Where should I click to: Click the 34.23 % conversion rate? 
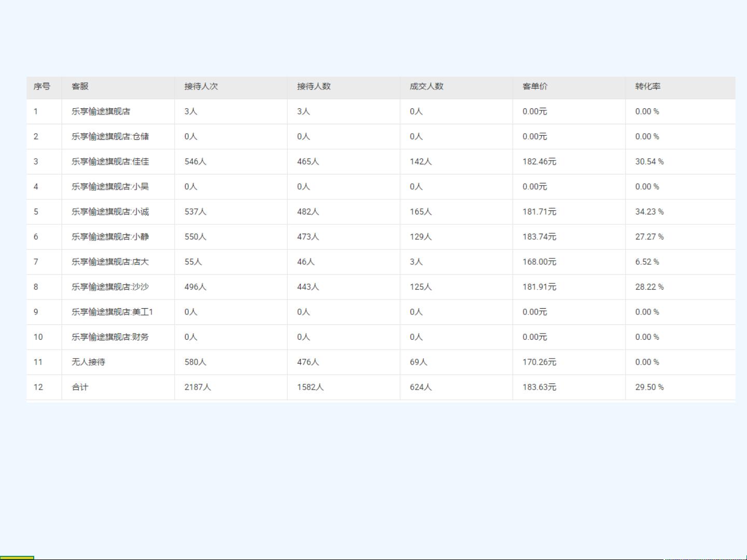(x=650, y=212)
